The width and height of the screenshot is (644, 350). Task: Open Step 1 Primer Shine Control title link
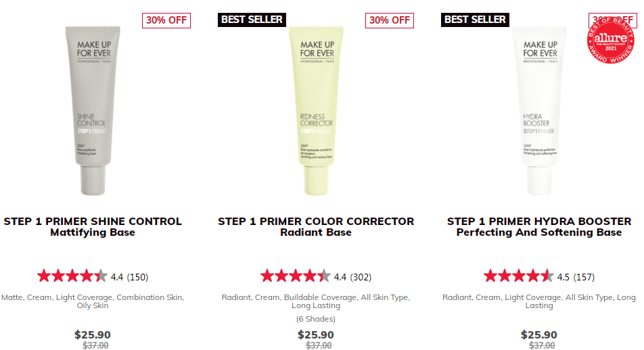coord(93,227)
